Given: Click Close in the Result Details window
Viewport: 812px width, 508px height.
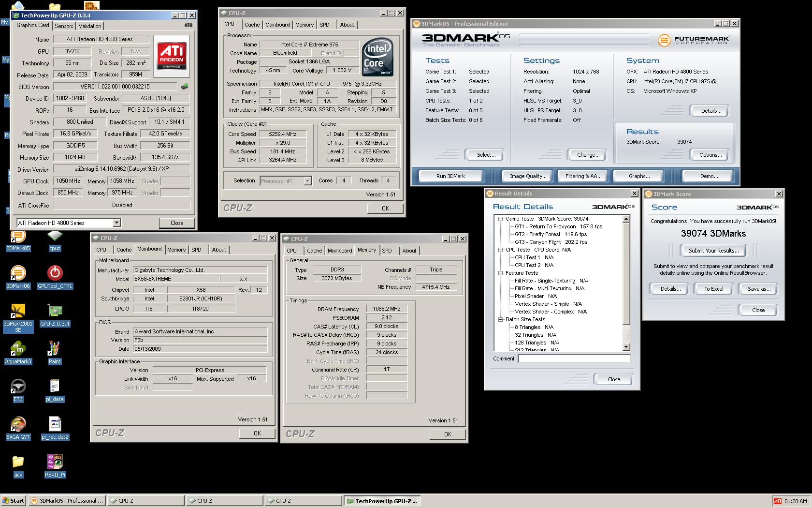Looking at the screenshot, I should click(614, 379).
